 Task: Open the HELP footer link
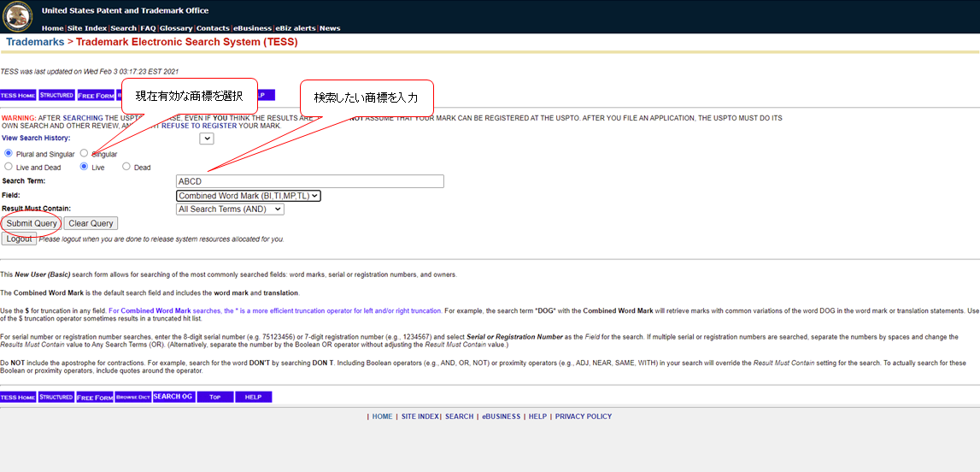coord(537,416)
